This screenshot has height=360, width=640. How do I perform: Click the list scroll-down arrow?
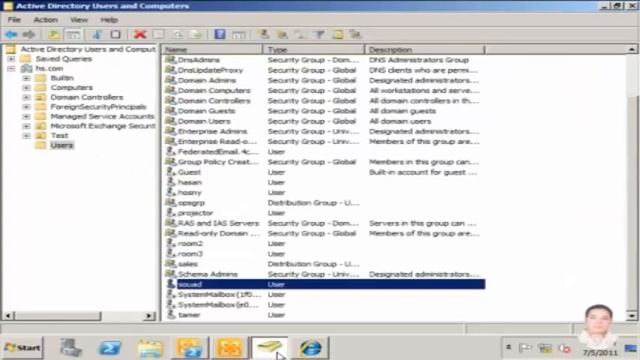click(631, 316)
